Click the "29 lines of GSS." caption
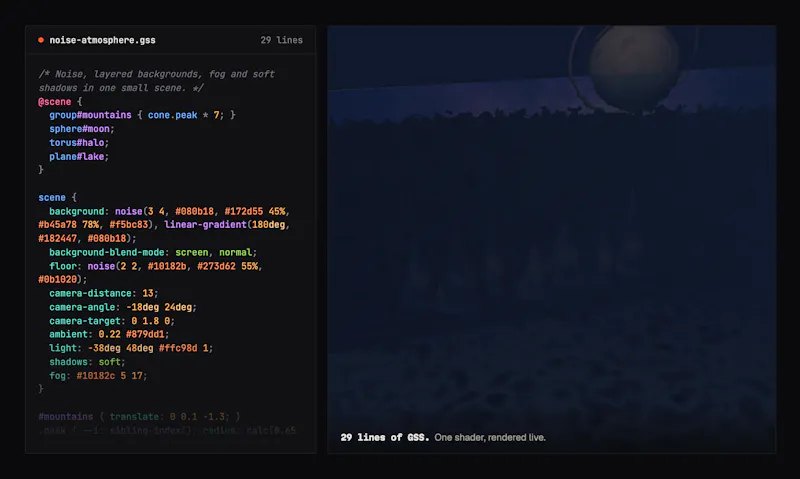Image resolution: width=800 pixels, height=479 pixels. [385, 438]
